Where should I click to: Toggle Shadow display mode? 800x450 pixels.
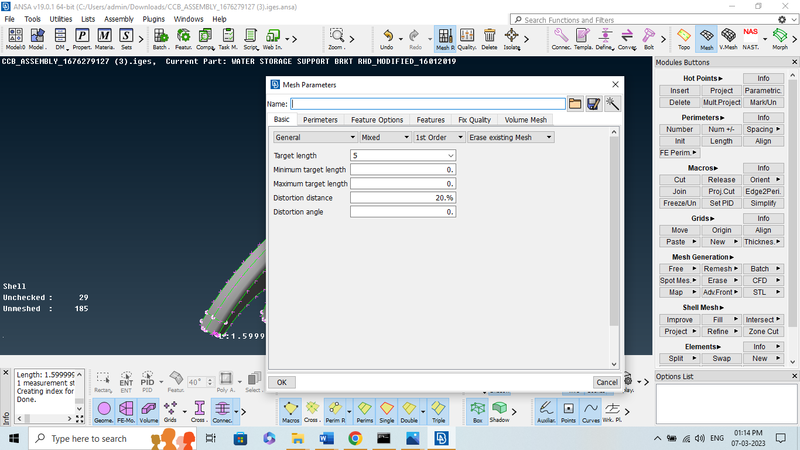click(499, 411)
